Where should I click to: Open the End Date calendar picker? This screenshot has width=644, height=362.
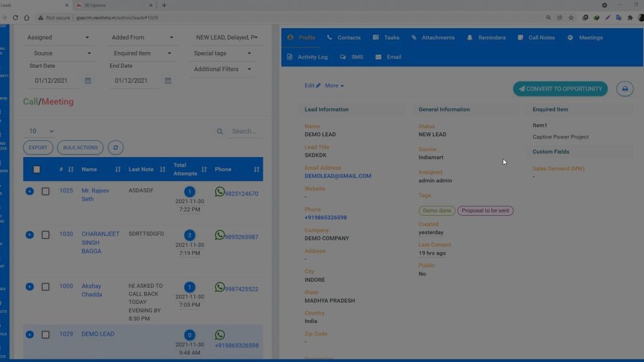click(168, 80)
